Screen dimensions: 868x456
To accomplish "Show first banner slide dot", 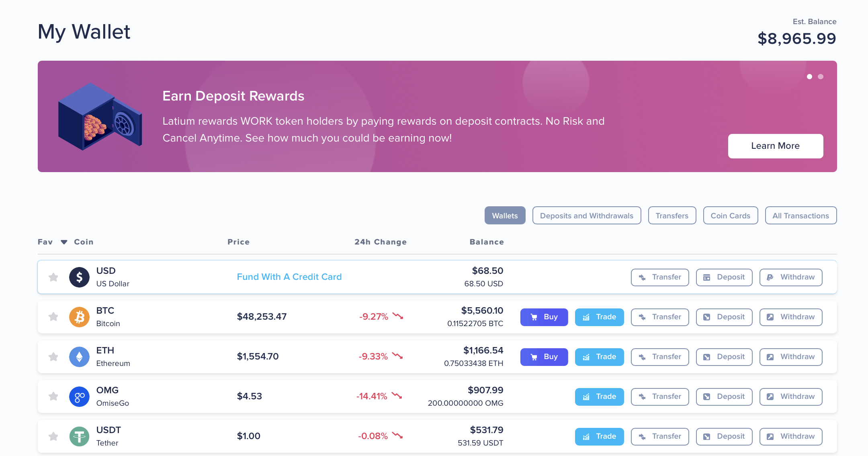I will coord(809,76).
